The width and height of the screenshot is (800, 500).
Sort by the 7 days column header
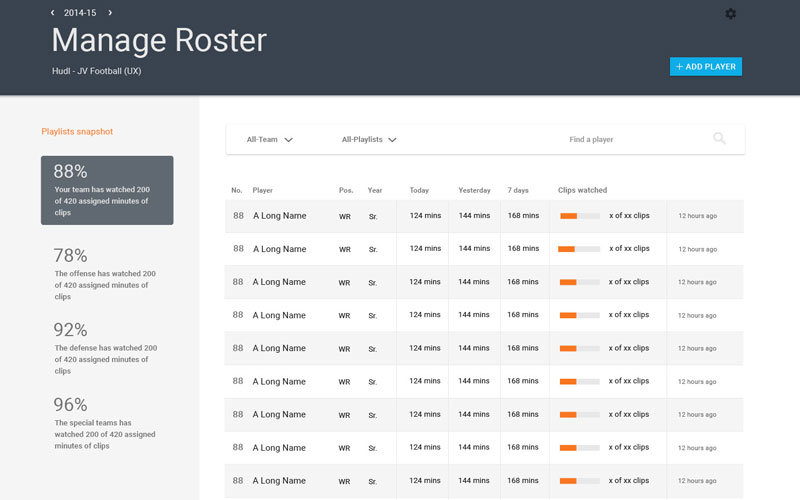coord(518,190)
